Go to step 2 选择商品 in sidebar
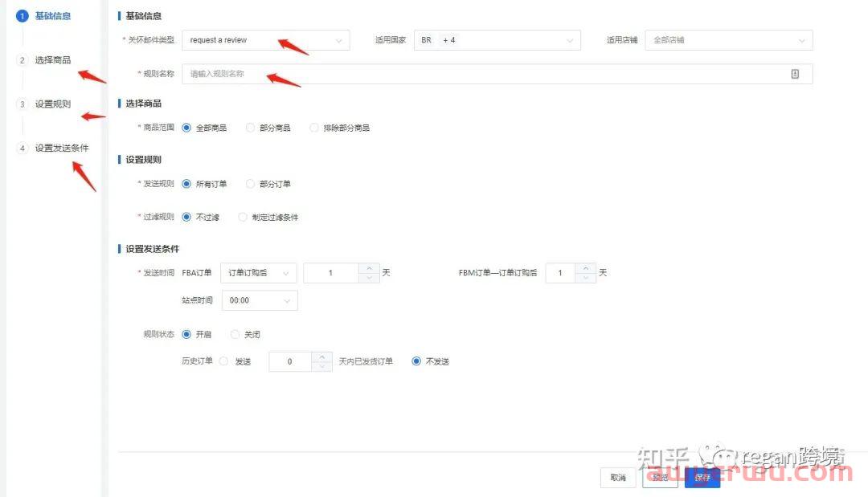This screenshot has height=497, width=868. pos(43,59)
